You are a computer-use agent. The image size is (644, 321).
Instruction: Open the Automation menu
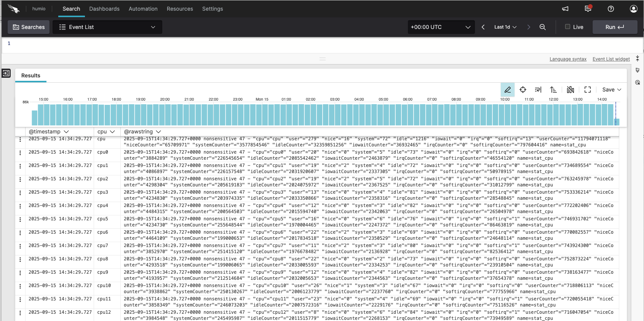143,9
